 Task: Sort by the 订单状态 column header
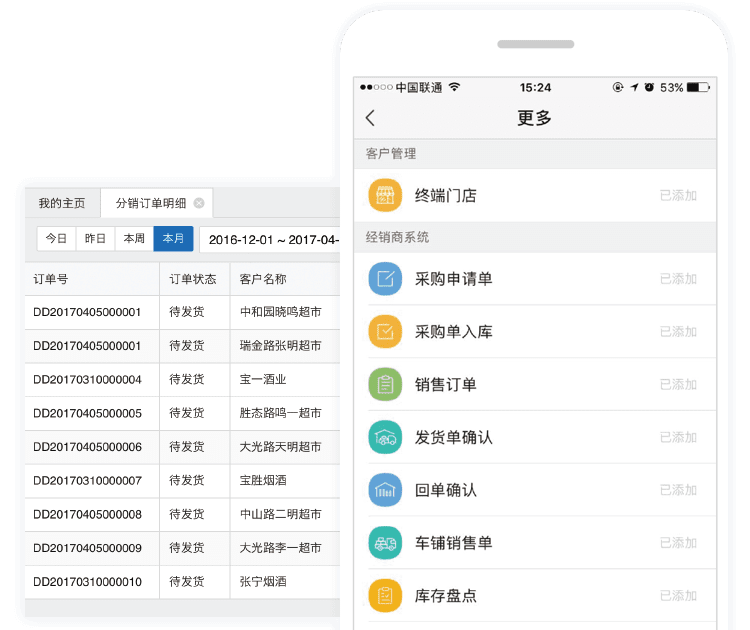coord(193,279)
